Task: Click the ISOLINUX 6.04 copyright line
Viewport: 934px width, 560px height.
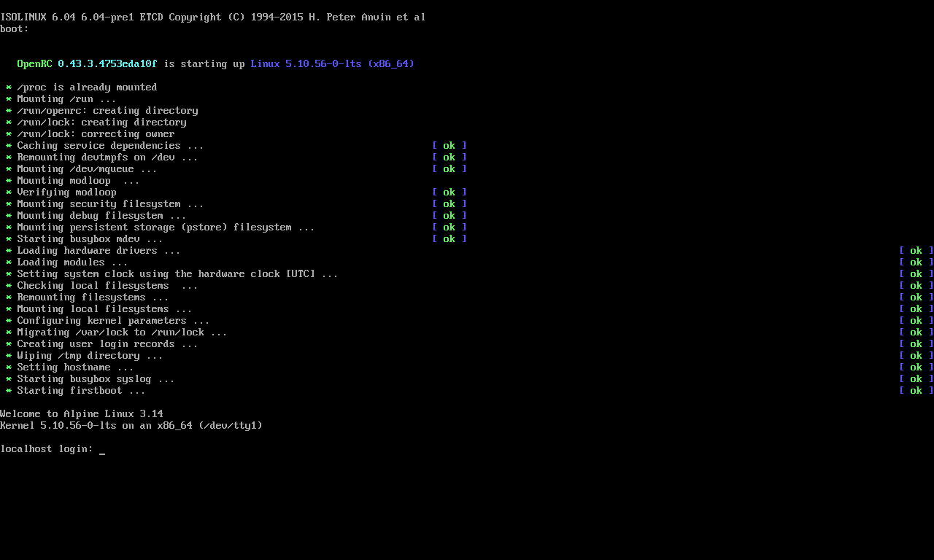Action: point(213,17)
